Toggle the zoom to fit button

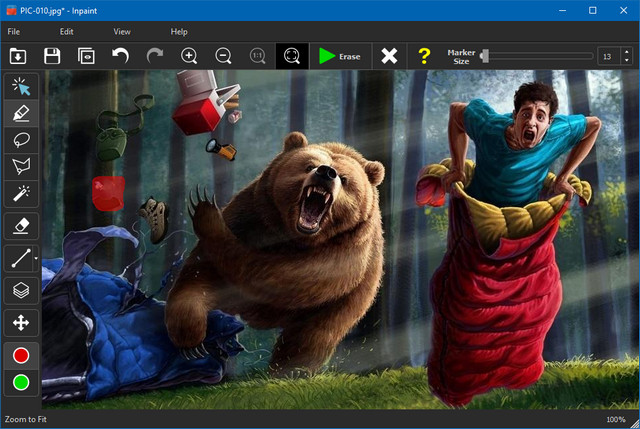[292, 56]
